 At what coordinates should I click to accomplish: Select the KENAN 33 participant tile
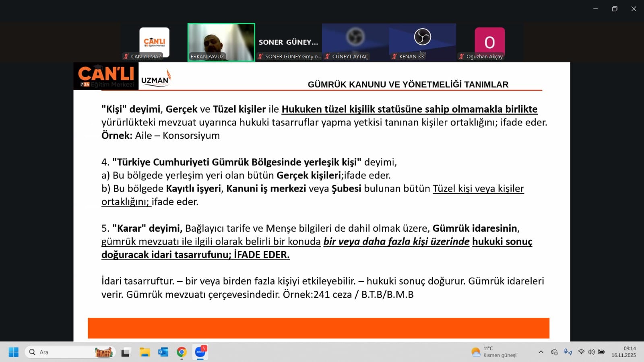click(x=422, y=42)
